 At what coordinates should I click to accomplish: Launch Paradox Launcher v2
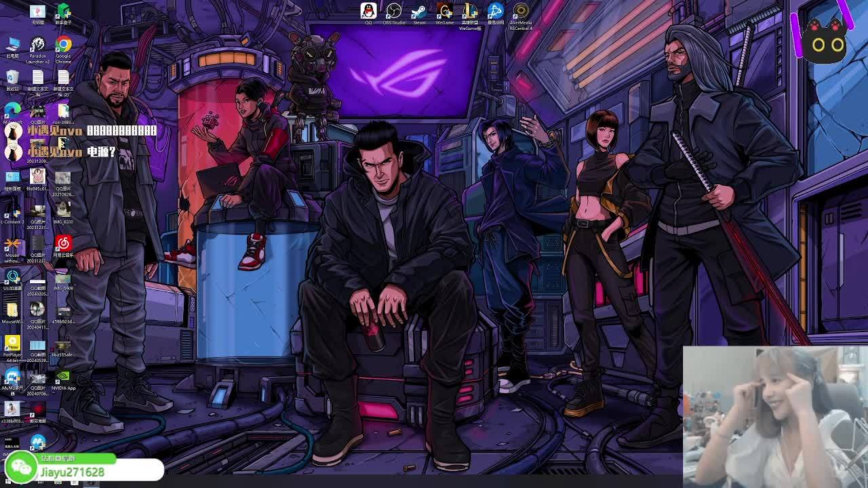38,46
